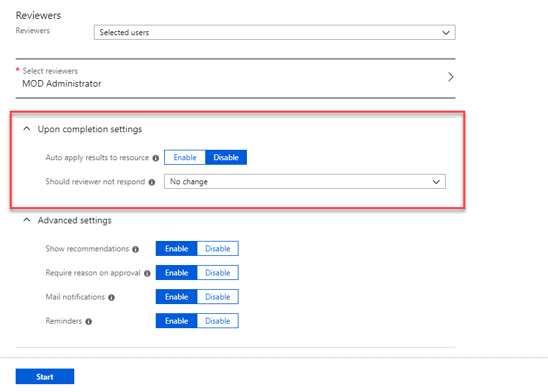The image size is (548, 392).
Task: Open Select reviewers via right chevron arrow
Action: (x=450, y=77)
